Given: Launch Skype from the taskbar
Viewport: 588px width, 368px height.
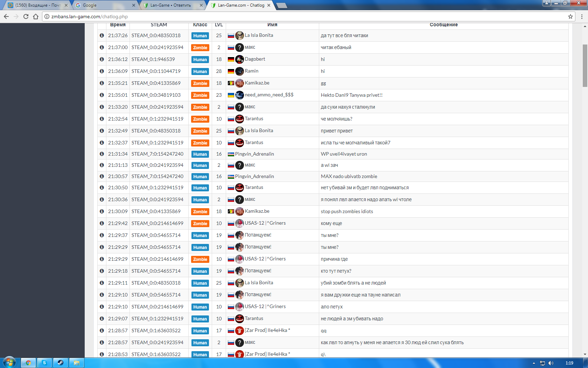Looking at the screenshot, I should [x=44, y=363].
